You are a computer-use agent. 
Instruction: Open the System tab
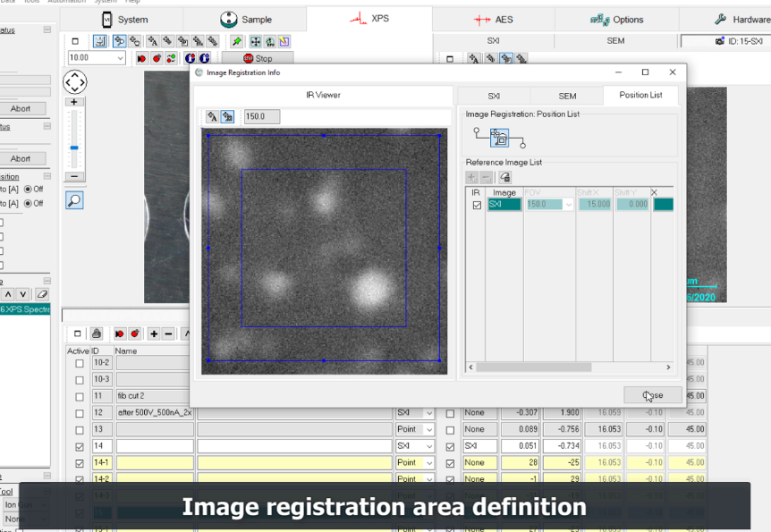coord(124,20)
